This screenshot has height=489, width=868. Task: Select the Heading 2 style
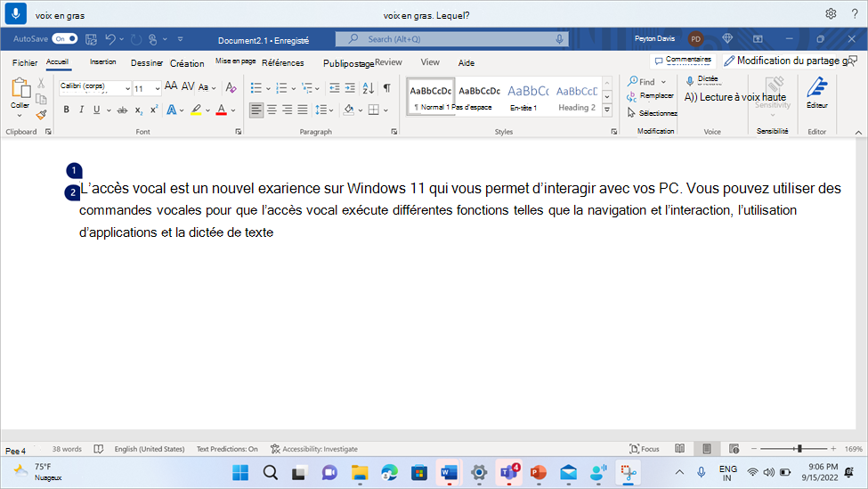[577, 96]
